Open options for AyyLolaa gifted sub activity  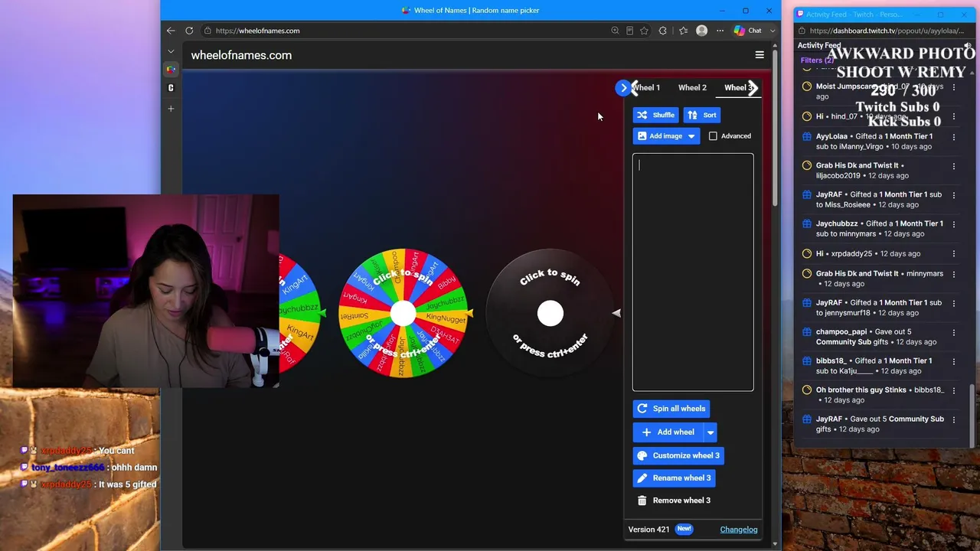[954, 137]
